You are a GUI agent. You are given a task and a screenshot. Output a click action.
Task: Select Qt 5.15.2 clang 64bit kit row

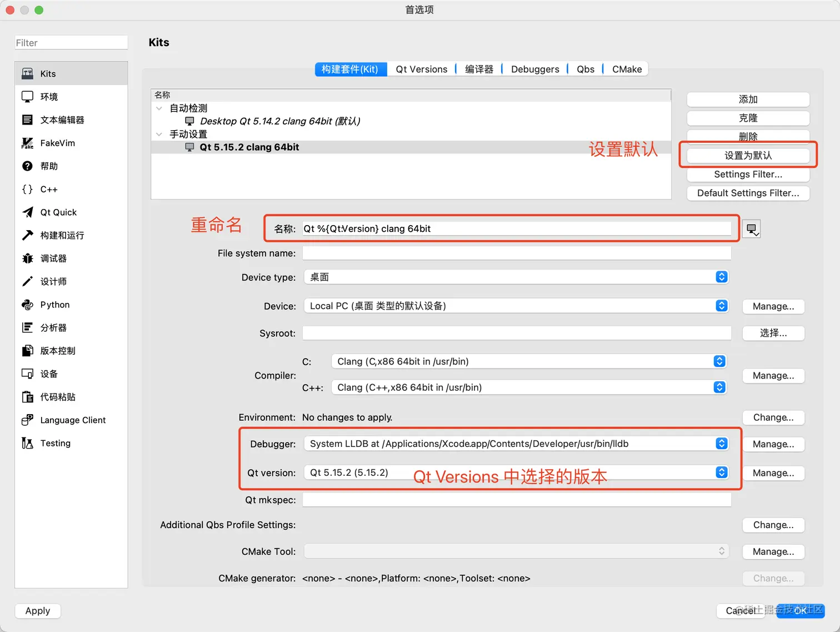pyautogui.click(x=411, y=147)
